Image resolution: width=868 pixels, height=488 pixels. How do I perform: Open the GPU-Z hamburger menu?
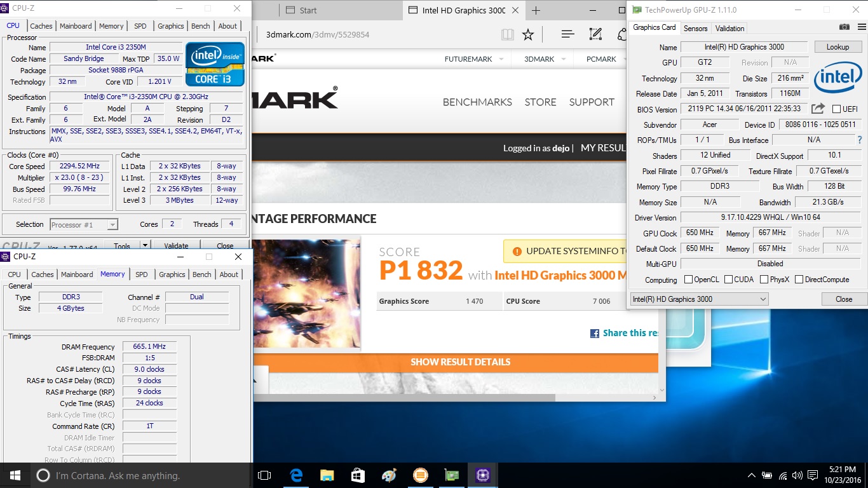[x=861, y=27]
